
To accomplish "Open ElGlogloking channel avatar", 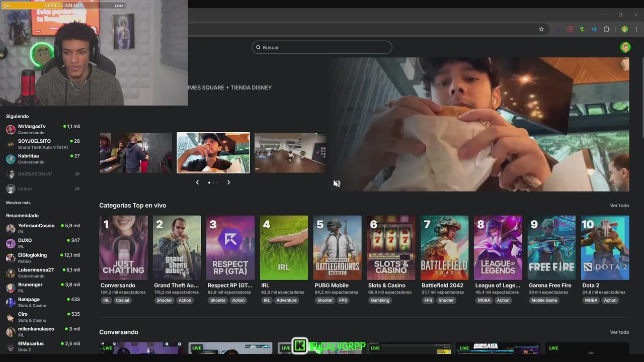I will click(11, 258).
